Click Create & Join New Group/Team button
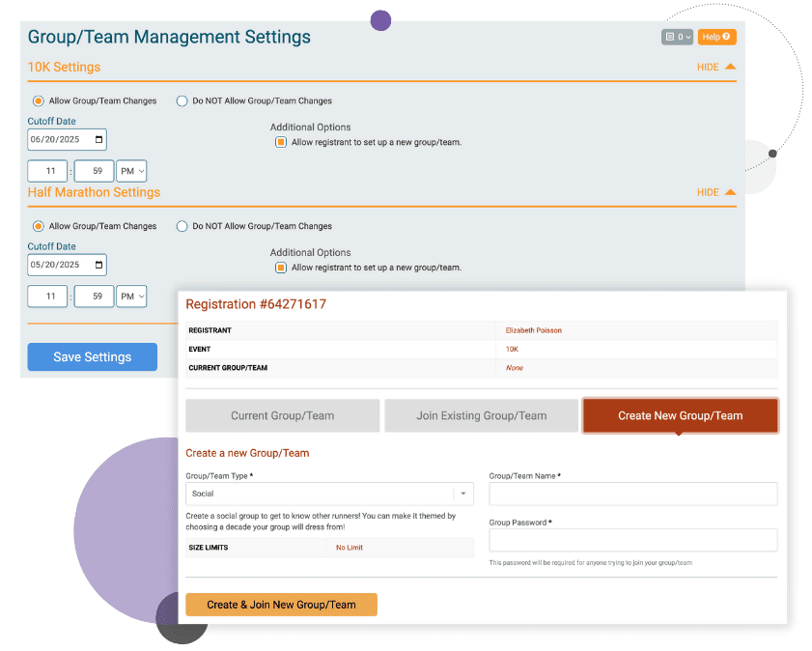The height and width of the screenshot is (651, 812). tap(281, 605)
